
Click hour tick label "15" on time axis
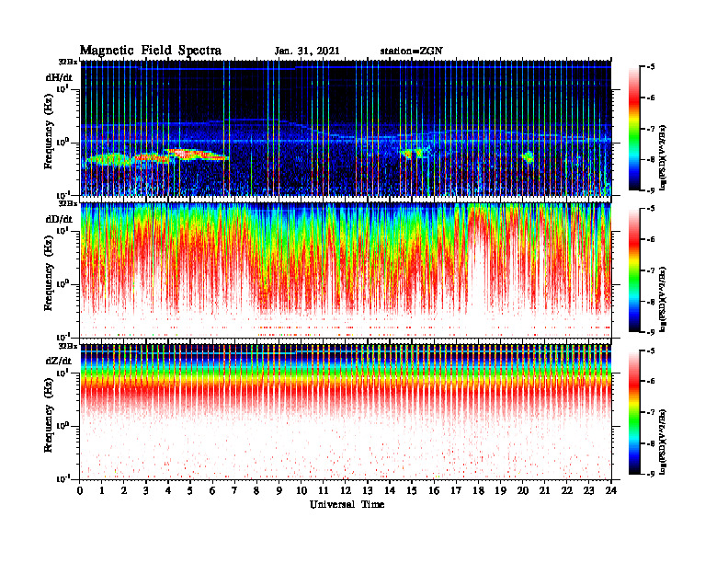412,491
